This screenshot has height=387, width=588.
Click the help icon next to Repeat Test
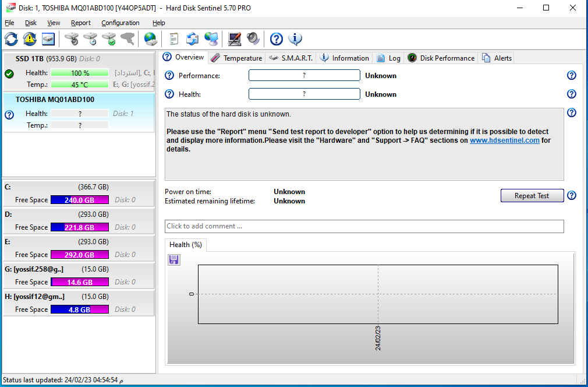(x=572, y=196)
